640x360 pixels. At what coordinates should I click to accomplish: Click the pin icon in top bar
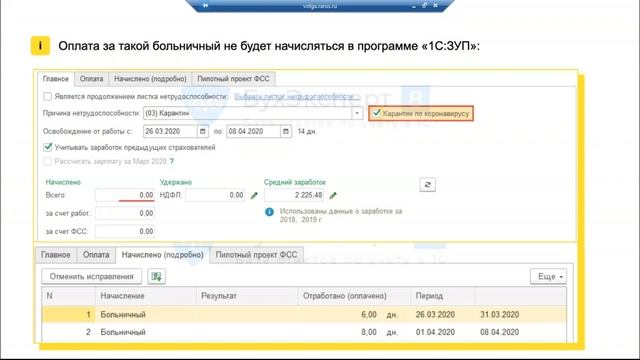coord(205,5)
